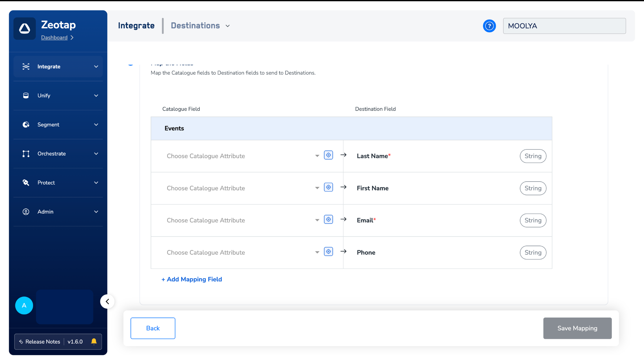Viewport: 644px width, 364px height.
Task: Click the Back button
Action: 153,328
